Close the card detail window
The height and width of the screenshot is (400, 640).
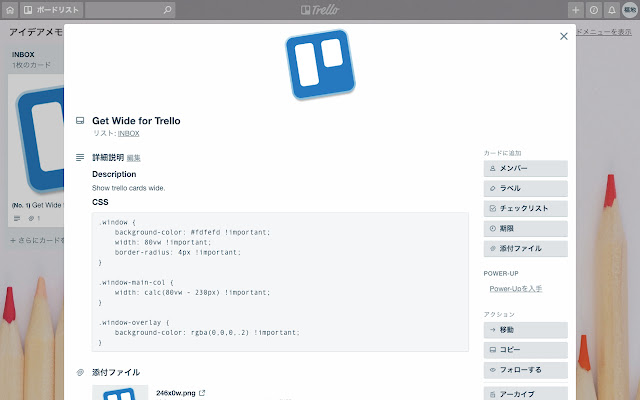coord(564,36)
